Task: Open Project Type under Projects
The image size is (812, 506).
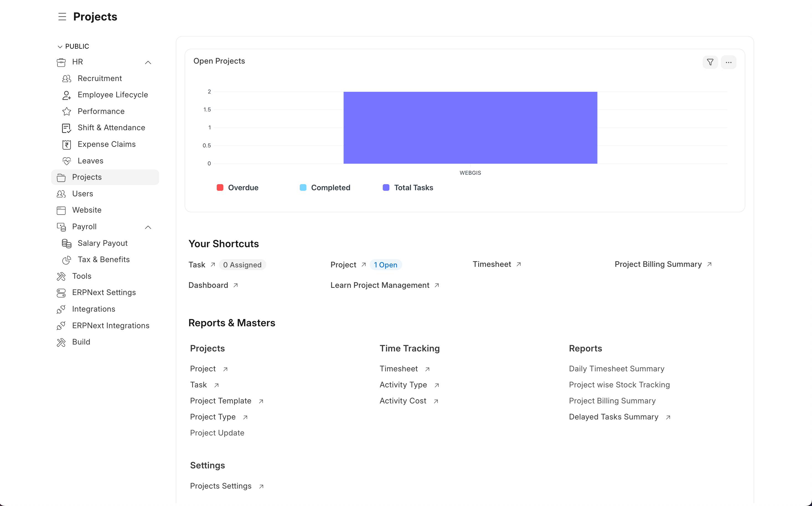Action: click(213, 417)
